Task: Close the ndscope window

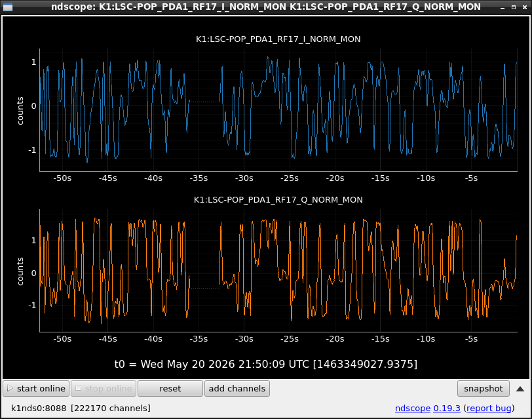Action: 525,7
